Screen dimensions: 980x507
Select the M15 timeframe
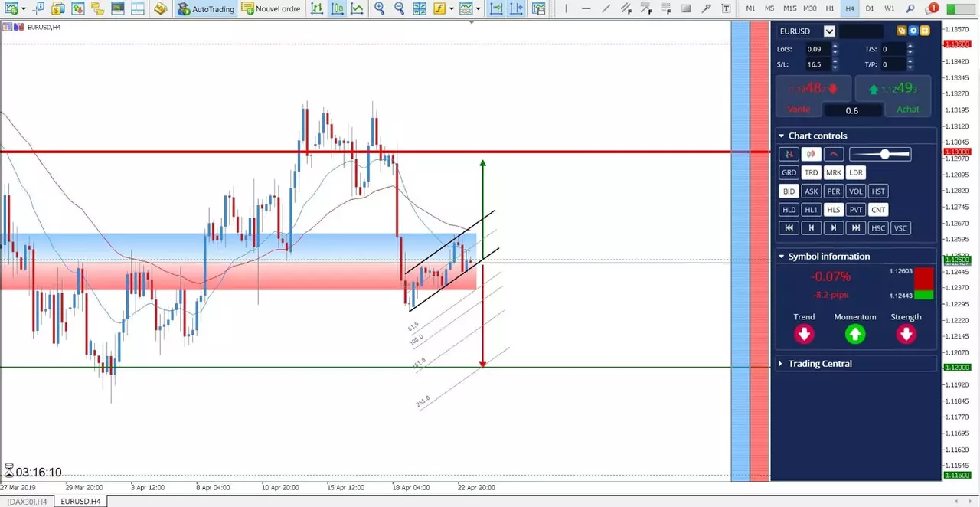[x=789, y=8]
